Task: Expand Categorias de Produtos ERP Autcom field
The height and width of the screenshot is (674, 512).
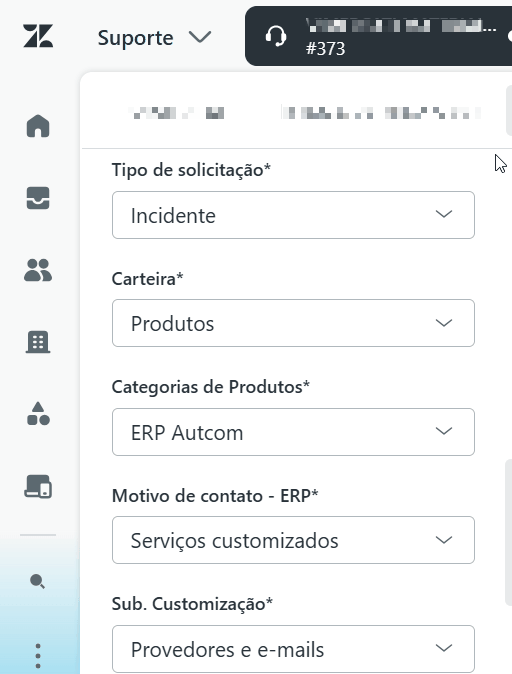Action: click(293, 432)
